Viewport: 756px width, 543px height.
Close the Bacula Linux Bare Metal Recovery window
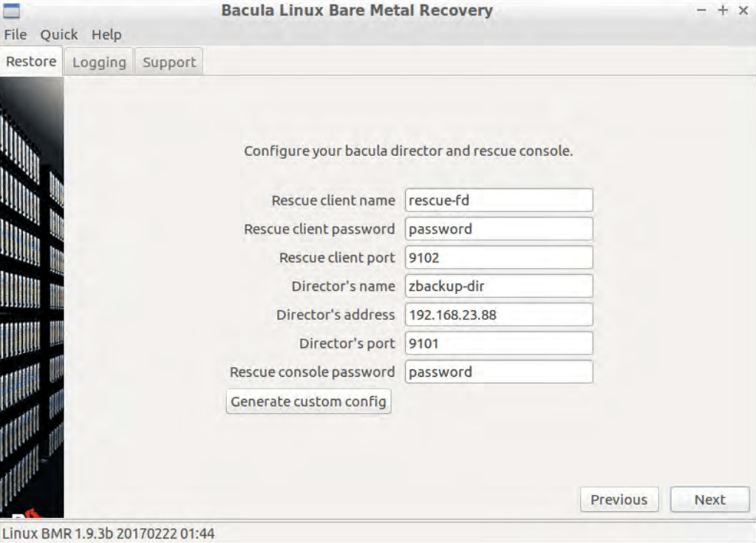[x=743, y=10]
